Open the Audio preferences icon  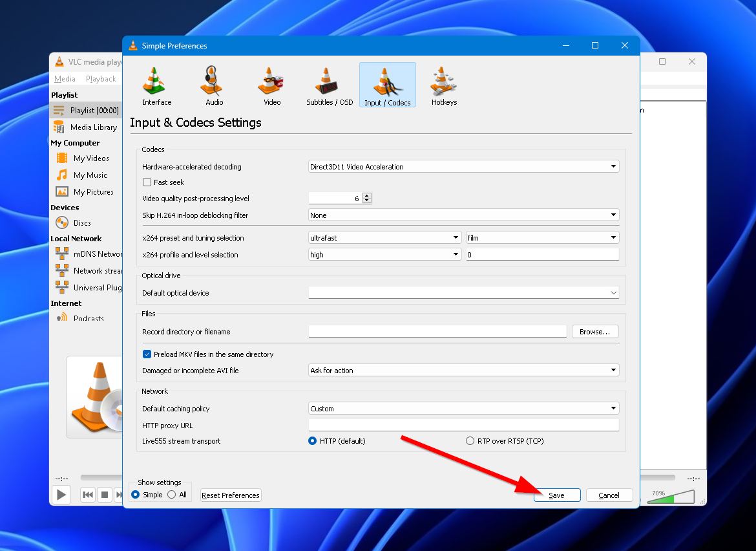tap(214, 85)
